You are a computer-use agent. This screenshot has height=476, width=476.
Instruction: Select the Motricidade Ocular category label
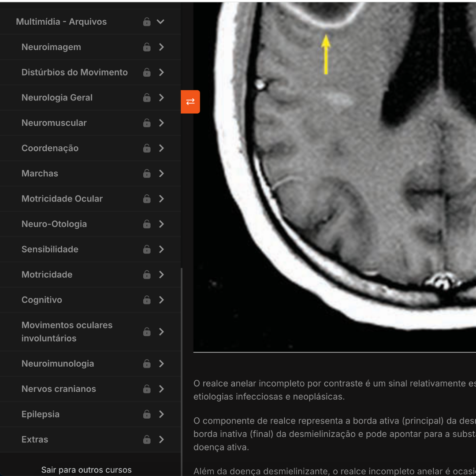pyautogui.click(x=62, y=199)
